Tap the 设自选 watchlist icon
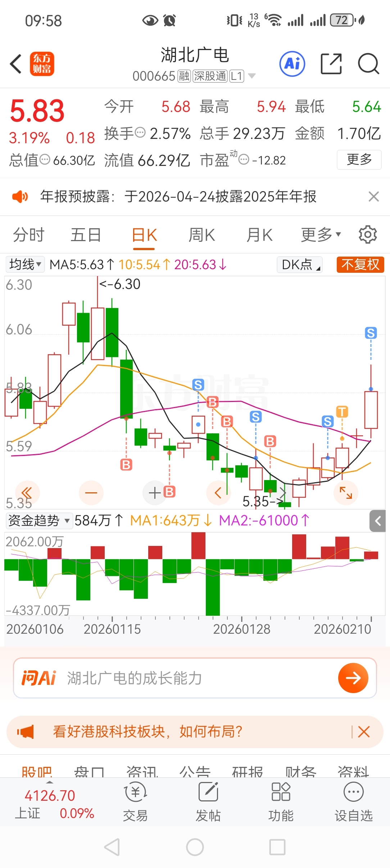The width and height of the screenshot is (390, 868). [x=353, y=802]
